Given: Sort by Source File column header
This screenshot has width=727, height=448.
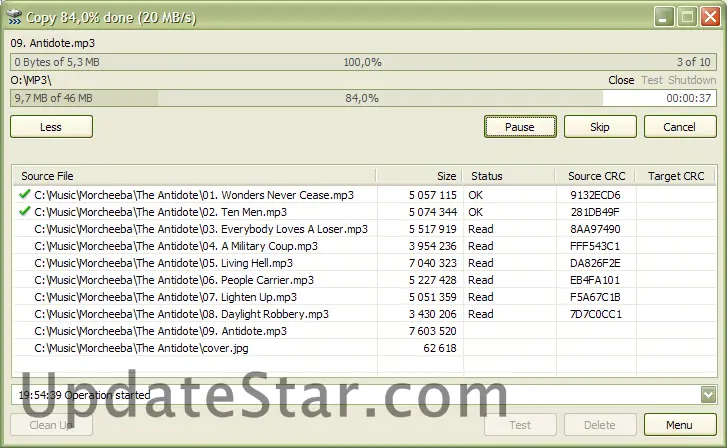Looking at the screenshot, I should [x=194, y=176].
